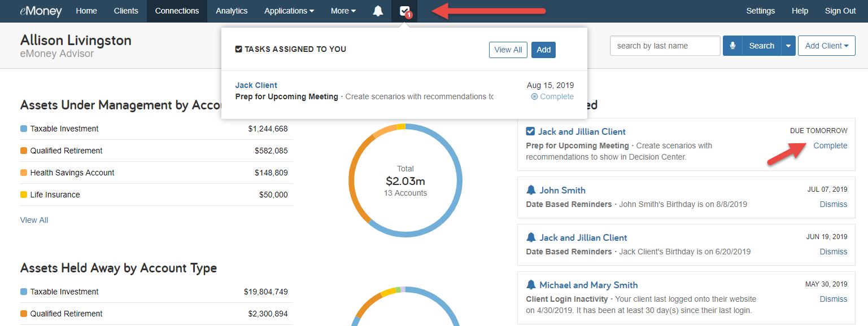Toggle the checkbox beside TASKS ASSIGNED TO YOU
The image size is (868, 326).
coord(238,49)
